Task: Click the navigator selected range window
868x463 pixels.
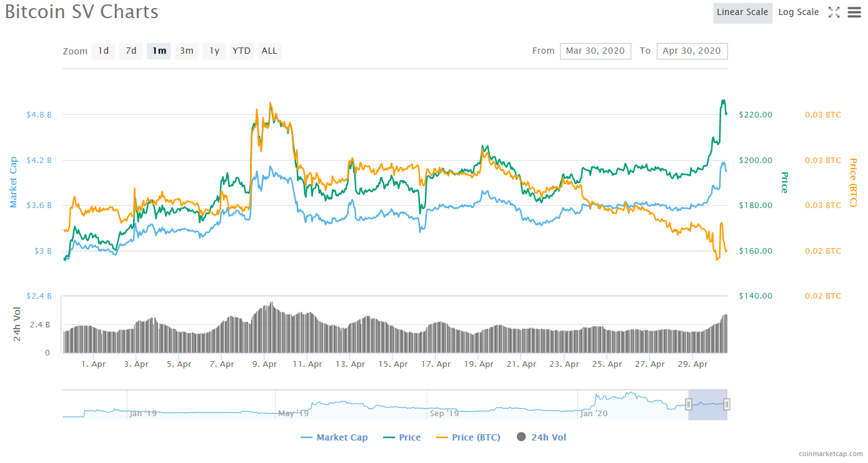Action: click(x=708, y=404)
